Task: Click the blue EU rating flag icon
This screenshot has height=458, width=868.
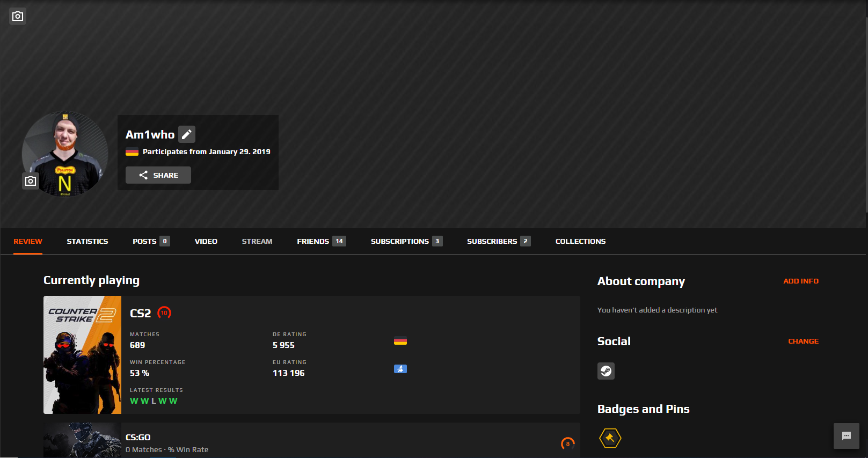Action: 400,369
